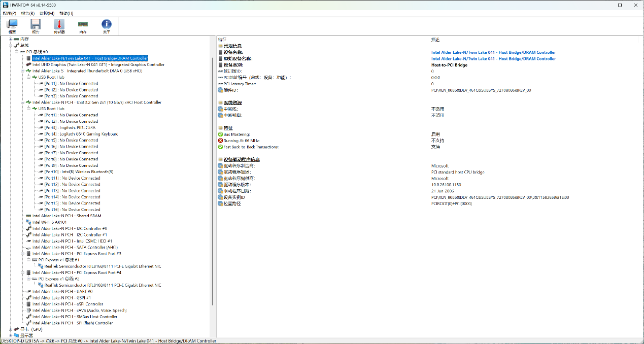Click the PCIROOT(0)#PCI(0000) location path value
The height and width of the screenshot is (344, 644).
451,203
